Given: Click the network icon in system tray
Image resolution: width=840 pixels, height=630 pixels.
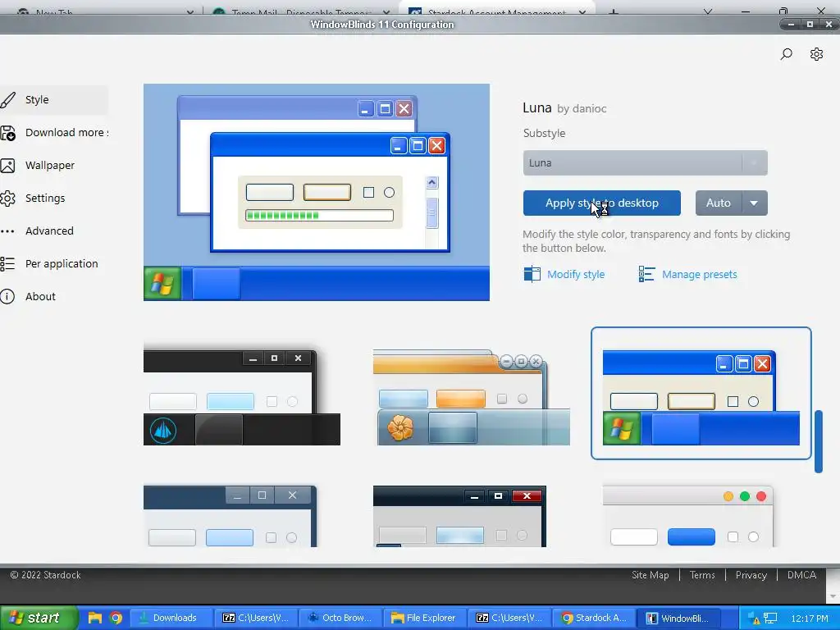Looking at the screenshot, I should [x=770, y=619].
